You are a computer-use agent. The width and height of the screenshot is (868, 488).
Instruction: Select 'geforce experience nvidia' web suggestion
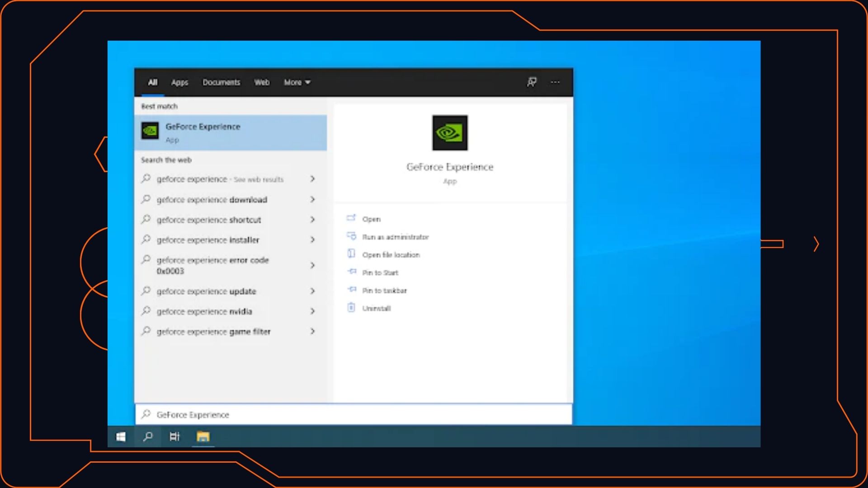click(x=231, y=311)
